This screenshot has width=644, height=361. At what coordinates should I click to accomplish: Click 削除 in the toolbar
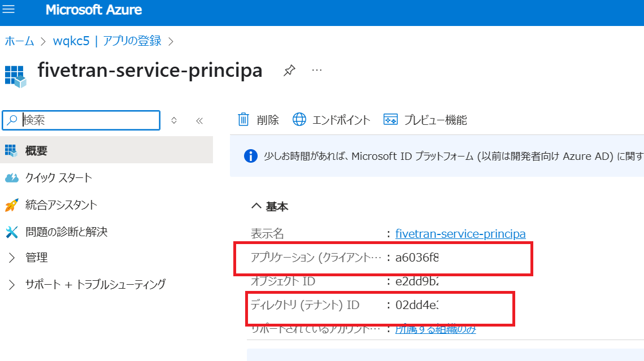[x=268, y=120]
